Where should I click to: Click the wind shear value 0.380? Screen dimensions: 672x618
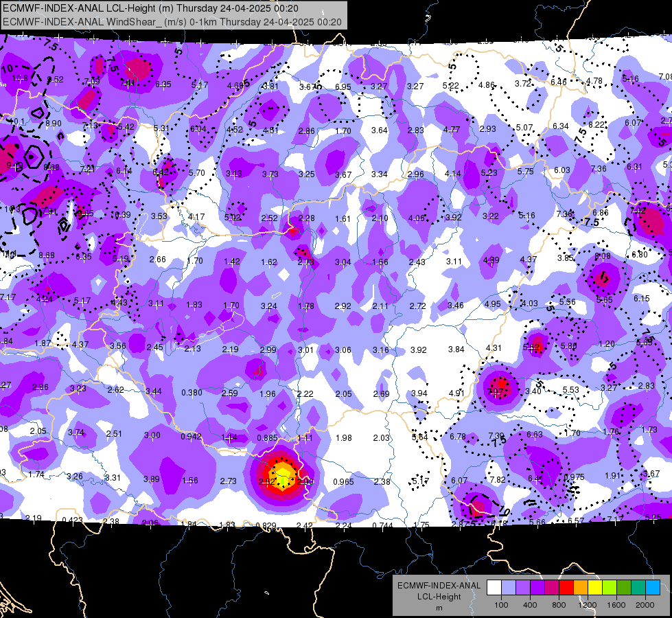point(192,392)
